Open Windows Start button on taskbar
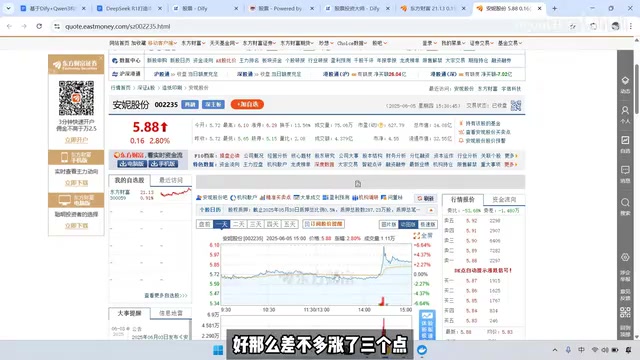 pyautogui.click(x=218, y=350)
